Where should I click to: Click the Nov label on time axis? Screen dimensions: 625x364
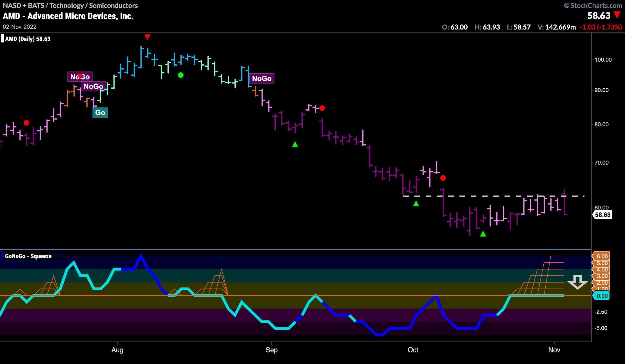pyautogui.click(x=554, y=350)
